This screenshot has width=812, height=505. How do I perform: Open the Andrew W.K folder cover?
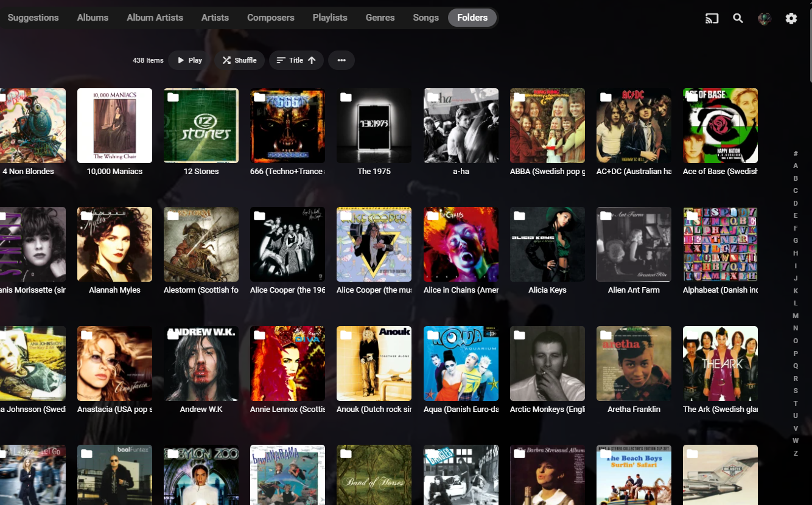[201, 363]
